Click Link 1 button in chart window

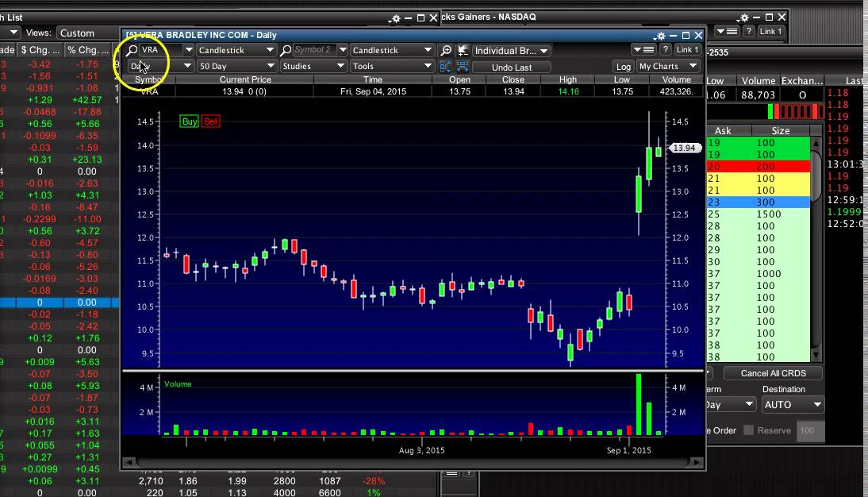pos(687,50)
